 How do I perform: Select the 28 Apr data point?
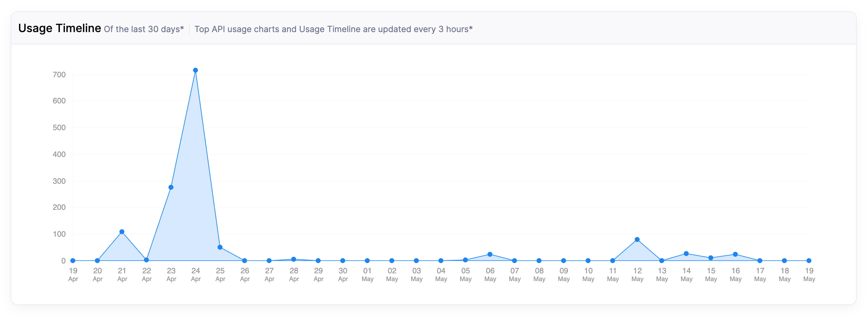click(x=294, y=259)
